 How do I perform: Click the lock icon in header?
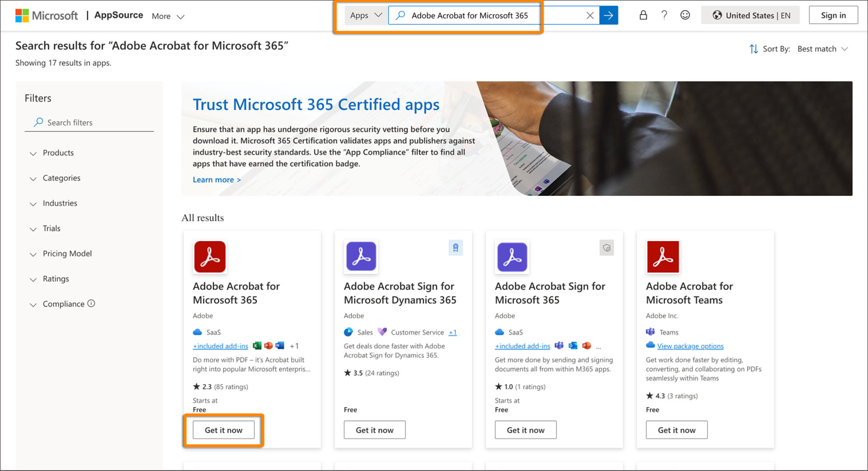[643, 15]
